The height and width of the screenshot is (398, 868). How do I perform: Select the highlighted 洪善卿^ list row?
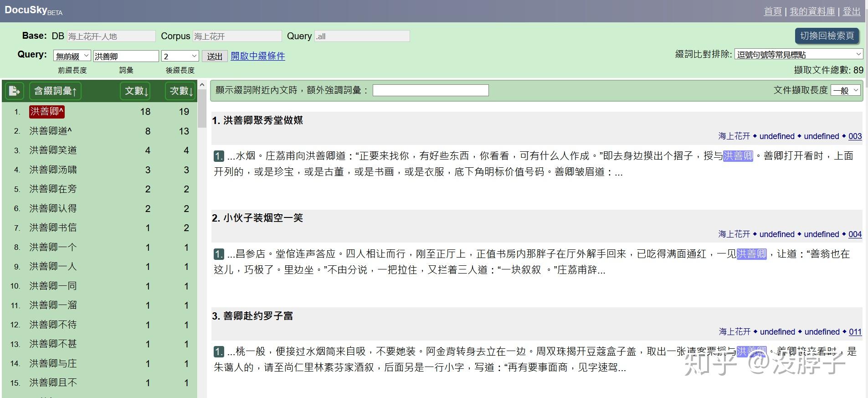[100, 112]
